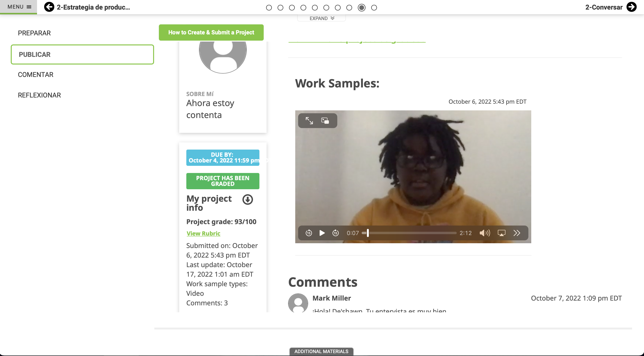Image resolution: width=644 pixels, height=356 pixels.
Task: Switch to the COMENTAR section
Action: [36, 75]
